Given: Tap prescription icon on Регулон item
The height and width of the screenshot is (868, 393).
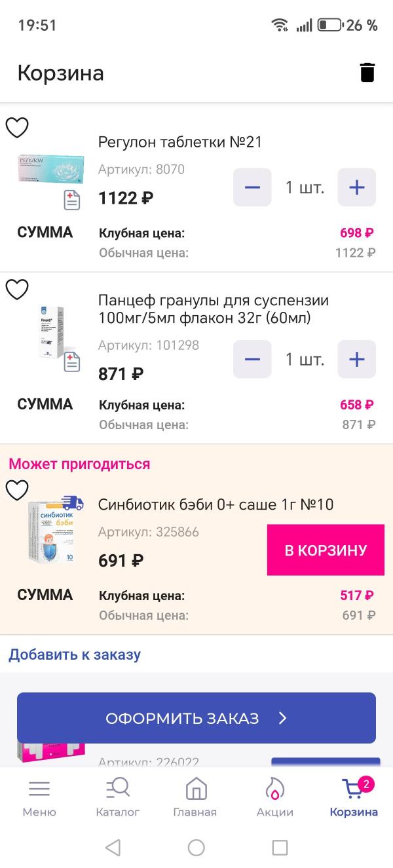Looking at the screenshot, I should [x=71, y=200].
